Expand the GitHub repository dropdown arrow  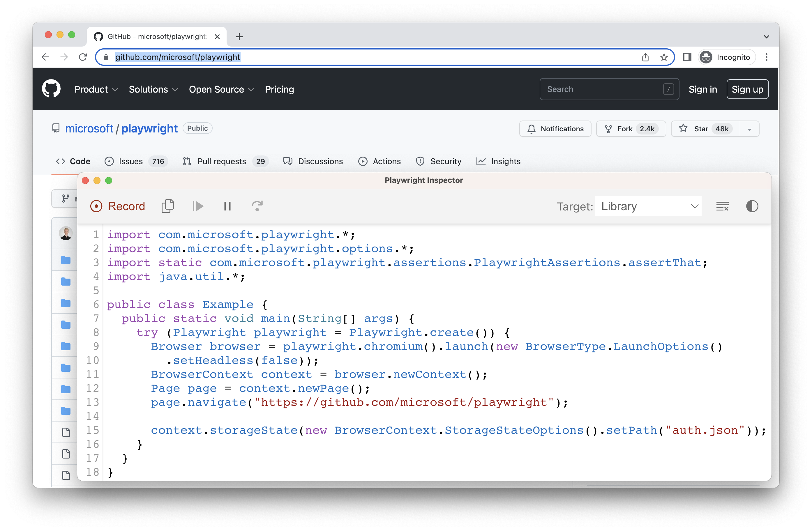pos(750,129)
